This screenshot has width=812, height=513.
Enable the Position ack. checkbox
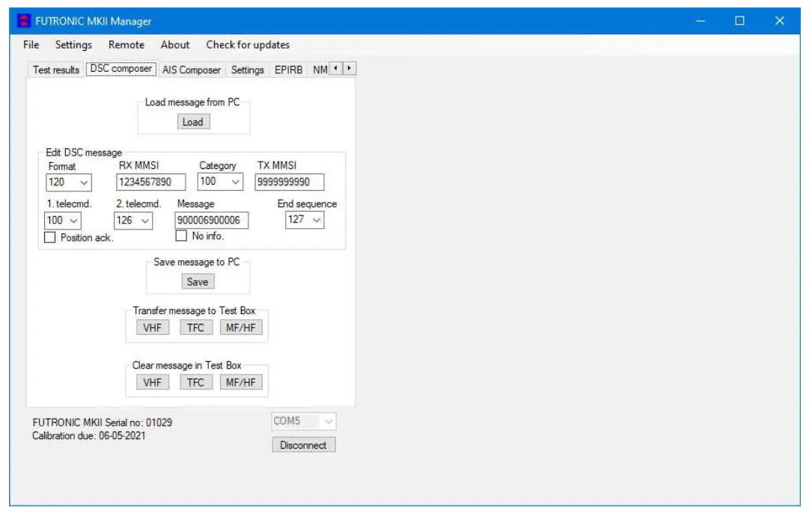[49, 237]
